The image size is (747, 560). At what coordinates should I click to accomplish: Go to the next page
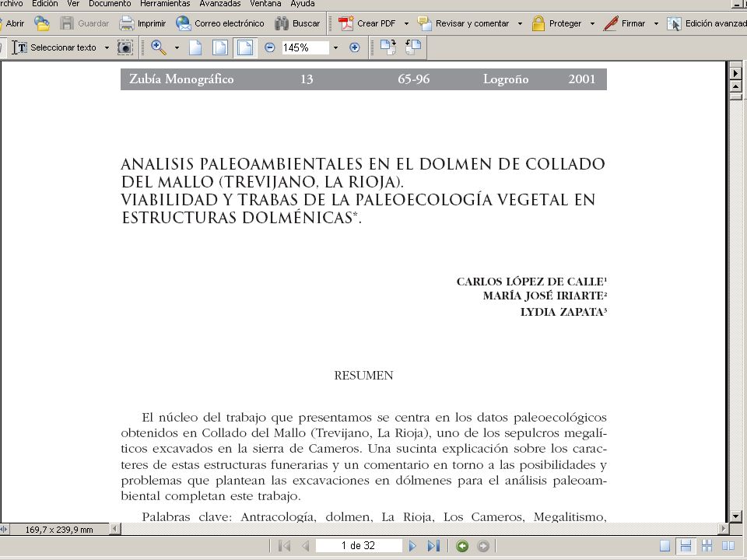412,546
